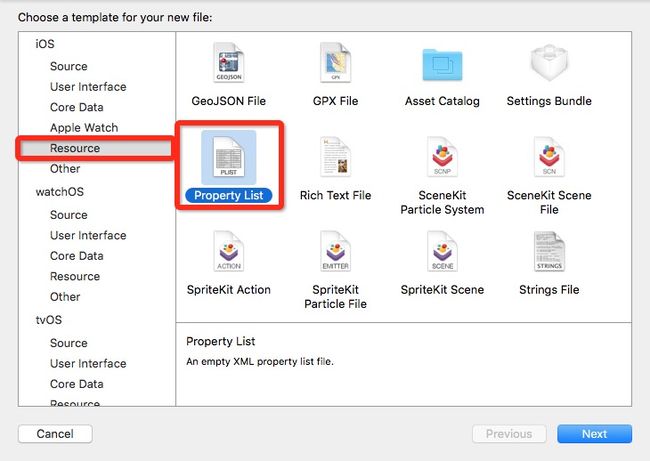Image resolution: width=650 pixels, height=461 pixels.
Task: Select the Property List plist icon
Action: [x=228, y=157]
